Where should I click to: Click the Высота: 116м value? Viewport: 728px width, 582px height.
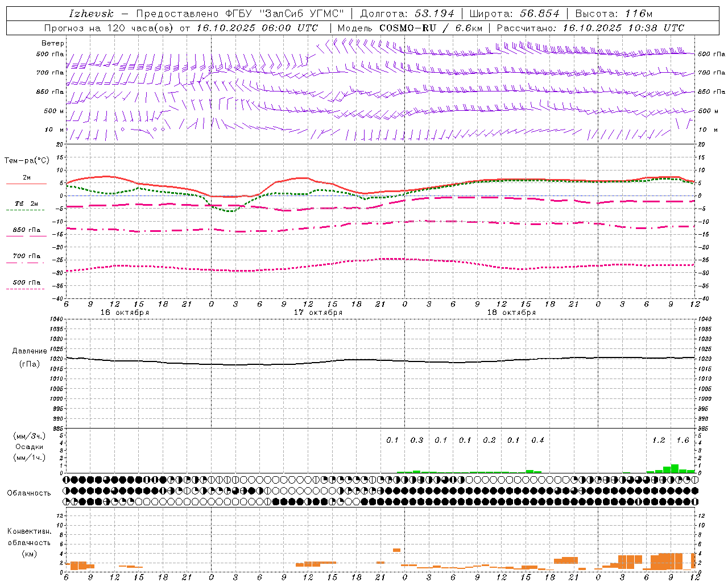tap(614, 14)
